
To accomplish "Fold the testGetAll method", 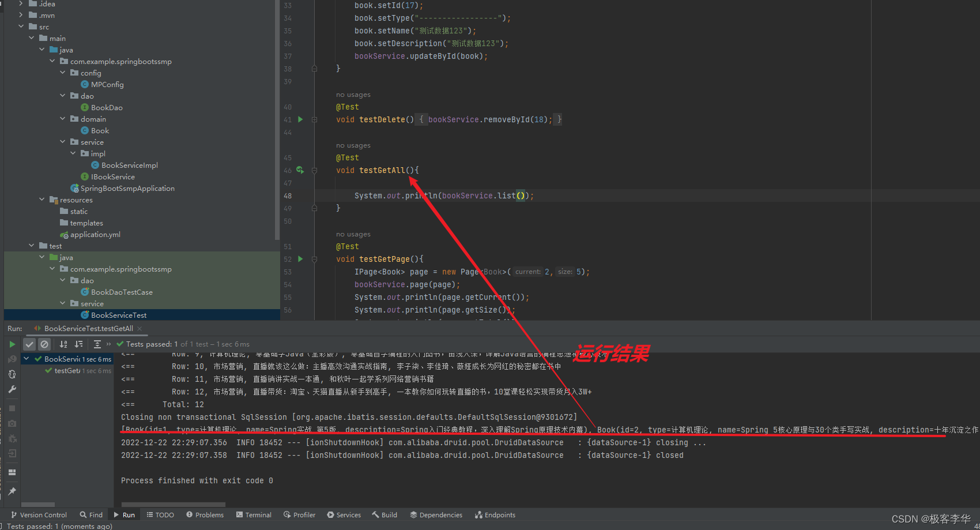I will [315, 170].
